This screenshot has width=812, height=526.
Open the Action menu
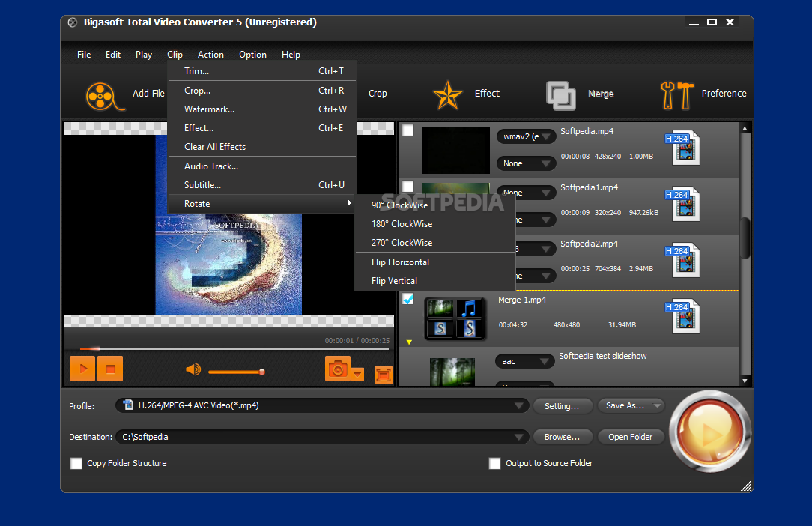point(210,55)
